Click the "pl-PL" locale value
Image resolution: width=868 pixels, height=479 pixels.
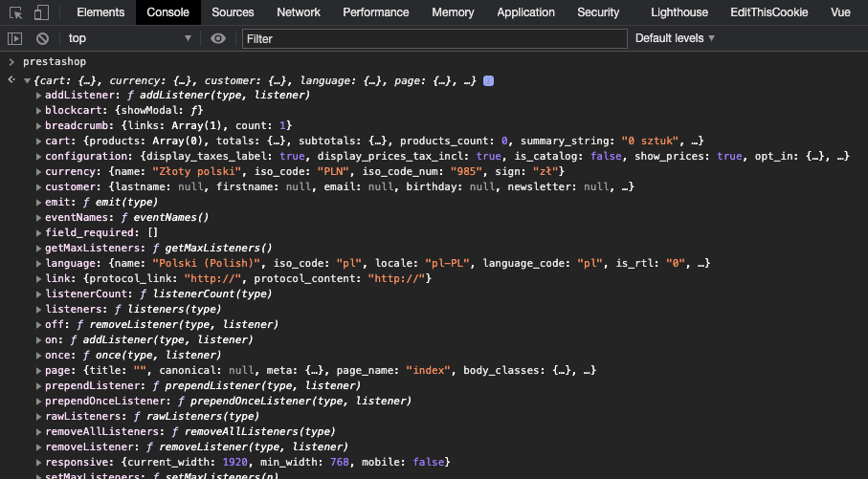[x=447, y=263]
